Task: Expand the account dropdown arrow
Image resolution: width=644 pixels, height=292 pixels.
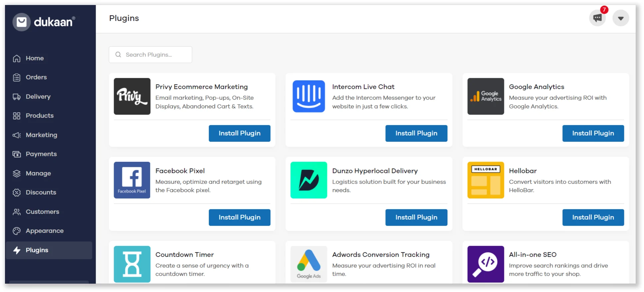Action: pos(620,18)
